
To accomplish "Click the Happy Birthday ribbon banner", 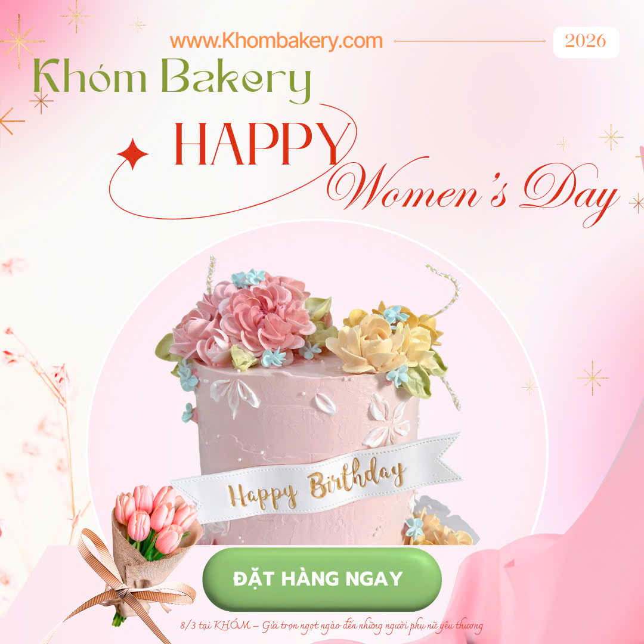I will tap(316, 479).
